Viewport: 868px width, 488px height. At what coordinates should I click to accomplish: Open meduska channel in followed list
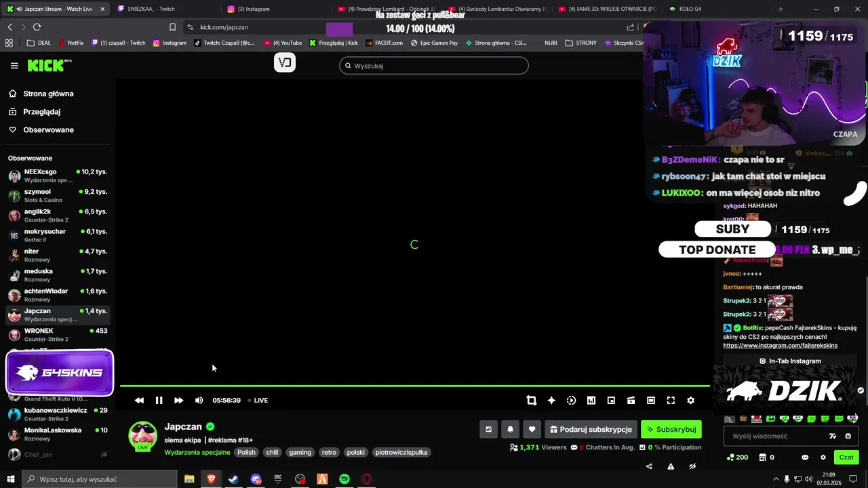58,275
